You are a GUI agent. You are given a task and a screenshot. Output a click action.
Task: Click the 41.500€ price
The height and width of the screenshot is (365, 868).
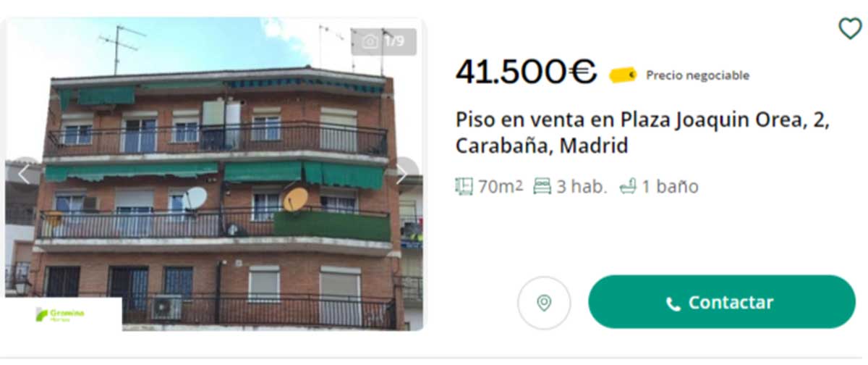pyautogui.click(x=526, y=71)
